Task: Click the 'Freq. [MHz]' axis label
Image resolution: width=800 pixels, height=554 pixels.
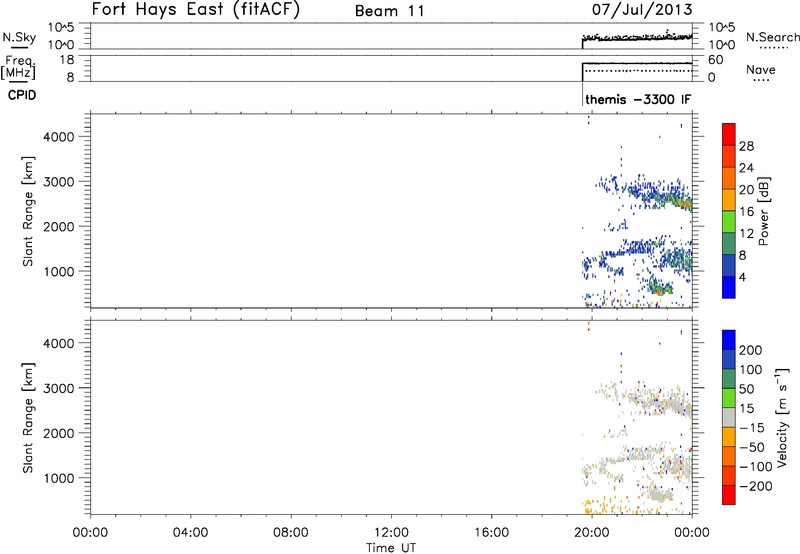Action: tap(19, 67)
